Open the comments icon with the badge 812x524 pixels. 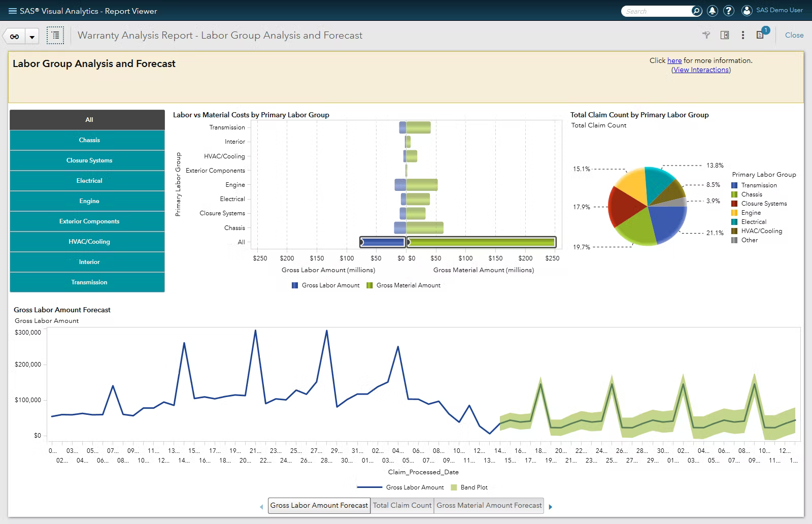pos(760,35)
